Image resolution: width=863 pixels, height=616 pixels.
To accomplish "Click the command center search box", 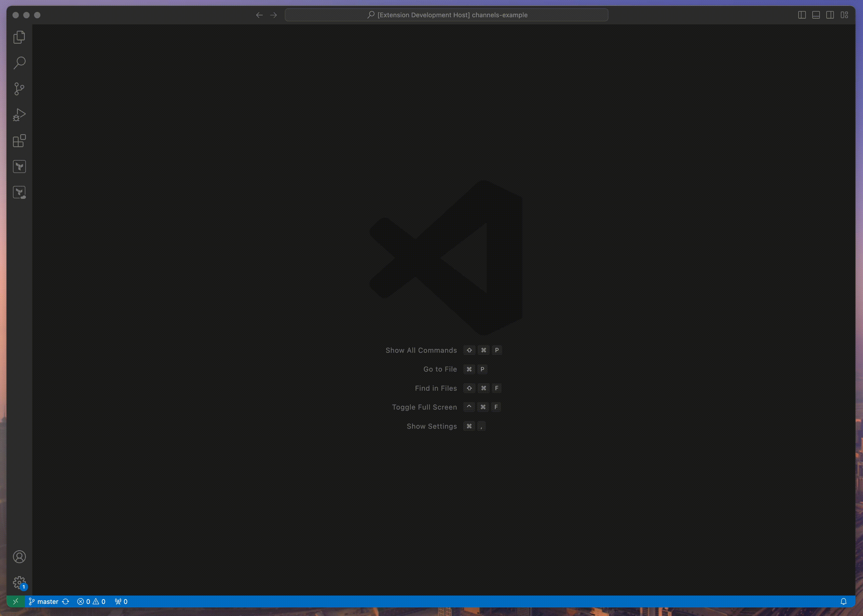I will pos(446,15).
